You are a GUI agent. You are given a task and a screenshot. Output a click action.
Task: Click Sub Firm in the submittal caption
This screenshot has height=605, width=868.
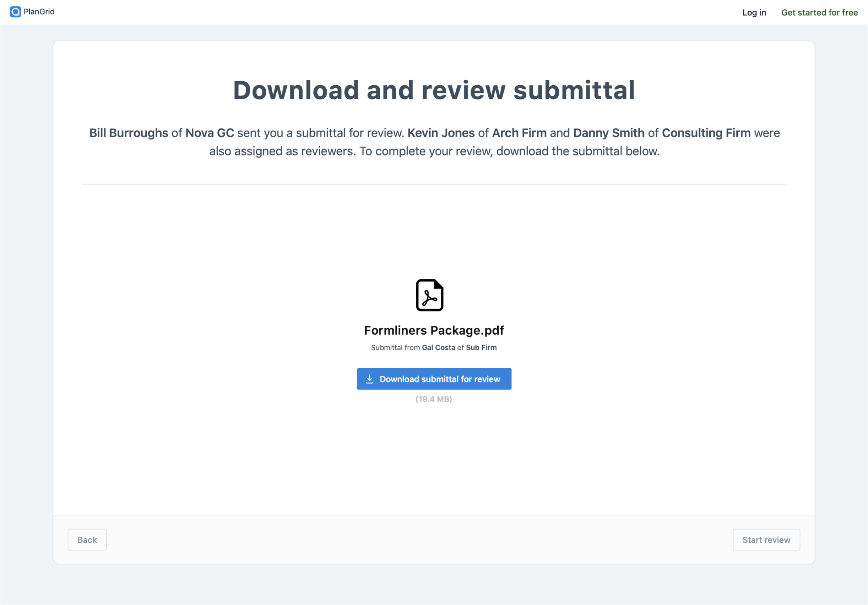point(482,347)
